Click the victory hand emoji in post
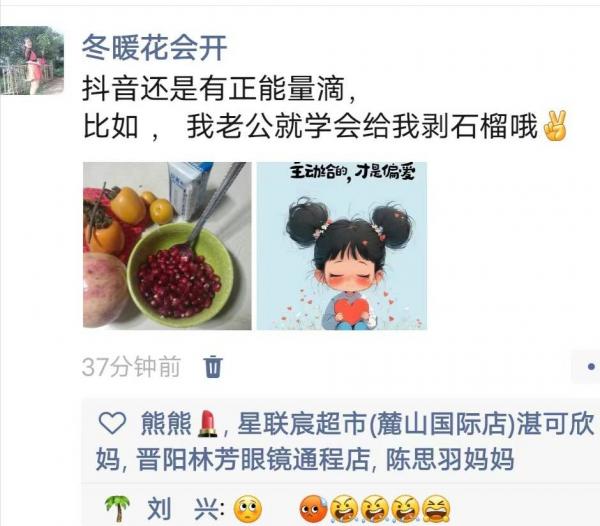The width and height of the screenshot is (600, 526). [554, 126]
